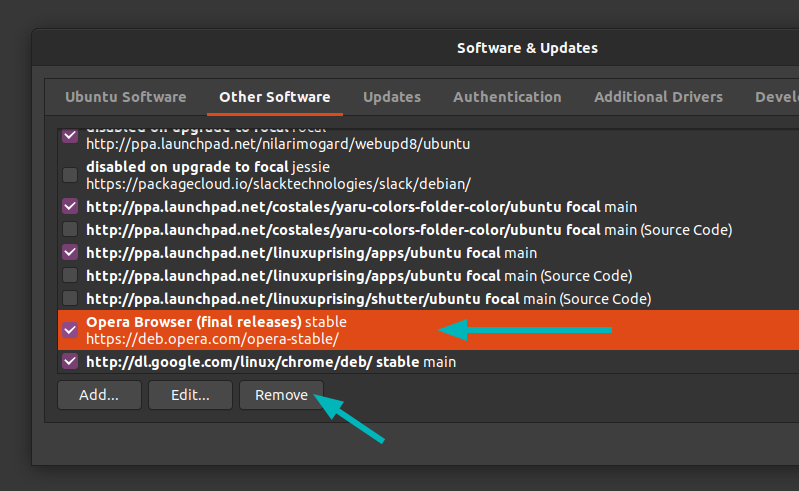
Task: Go to the Authentication tab
Action: pyautogui.click(x=507, y=97)
